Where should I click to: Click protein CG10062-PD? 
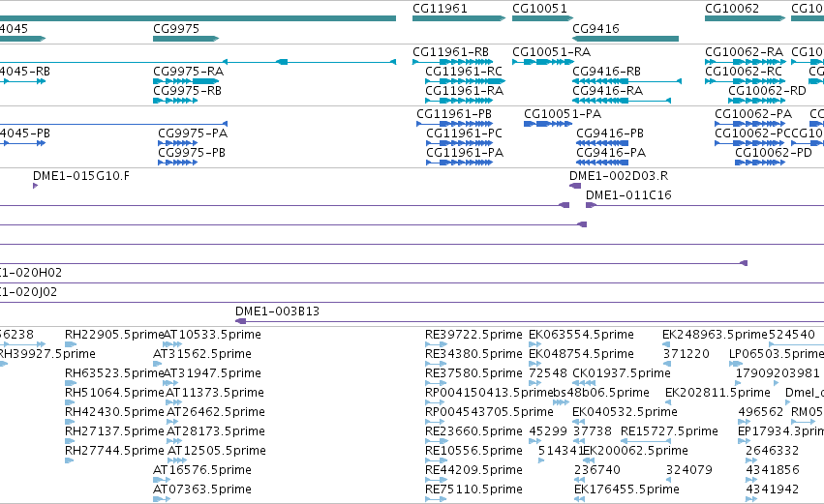760,163
